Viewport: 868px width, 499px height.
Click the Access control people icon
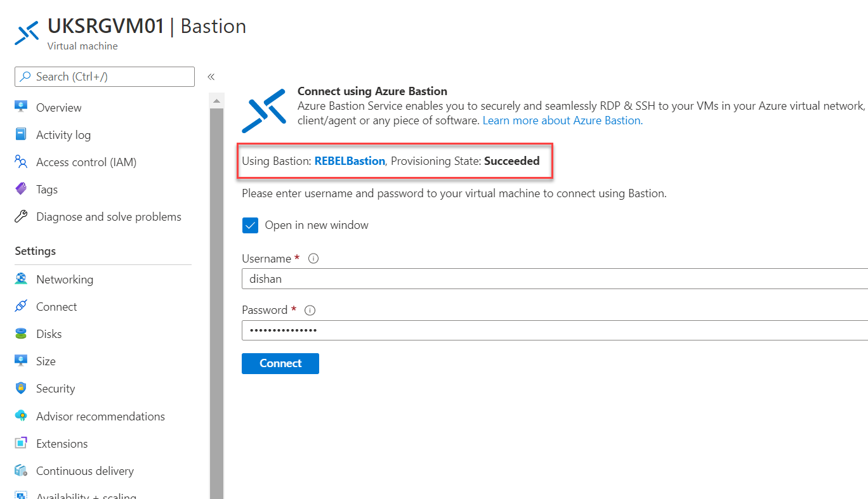point(21,162)
